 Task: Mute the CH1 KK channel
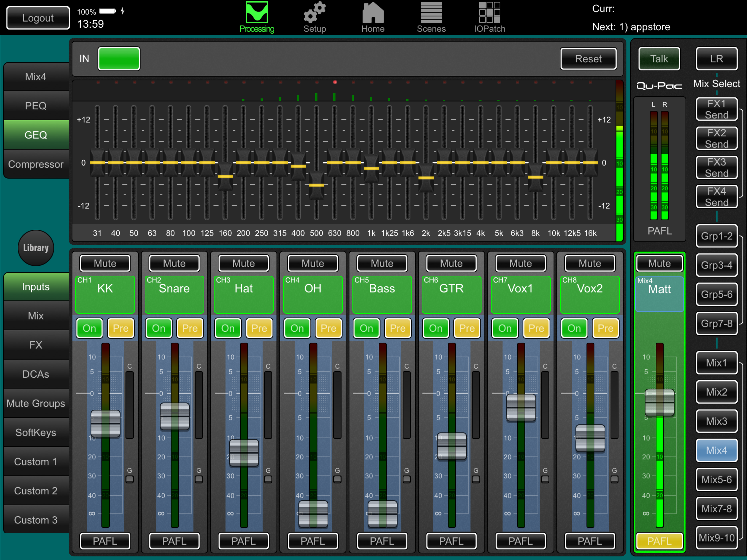(x=105, y=263)
